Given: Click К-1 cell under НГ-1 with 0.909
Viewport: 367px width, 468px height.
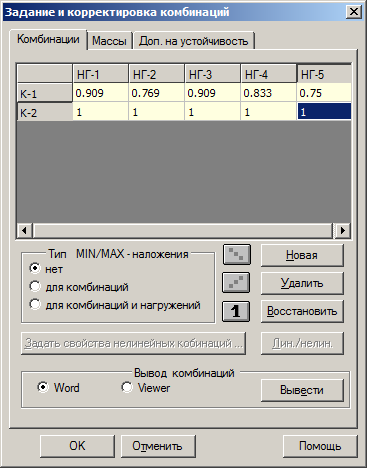Looking at the screenshot, I should click(x=100, y=93).
